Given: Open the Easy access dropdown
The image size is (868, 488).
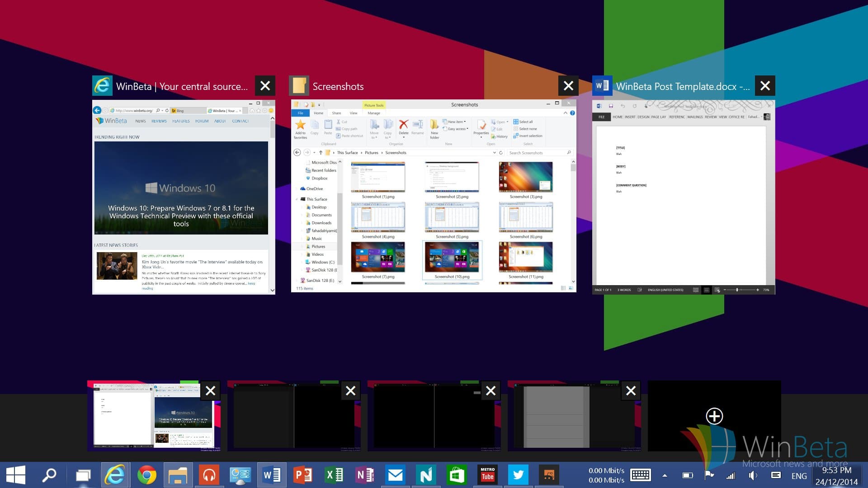Looking at the screenshot, I should click(x=456, y=129).
